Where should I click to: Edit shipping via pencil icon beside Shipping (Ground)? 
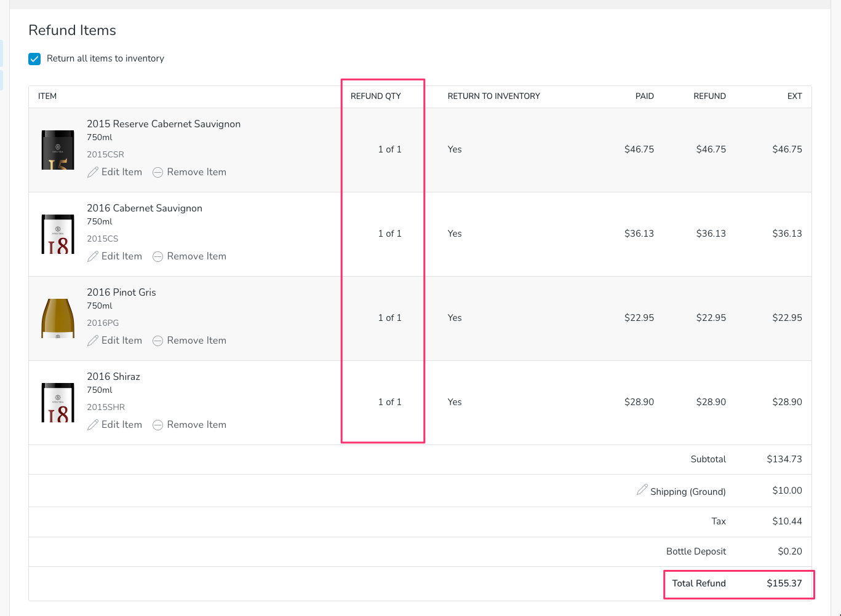click(x=642, y=490)
